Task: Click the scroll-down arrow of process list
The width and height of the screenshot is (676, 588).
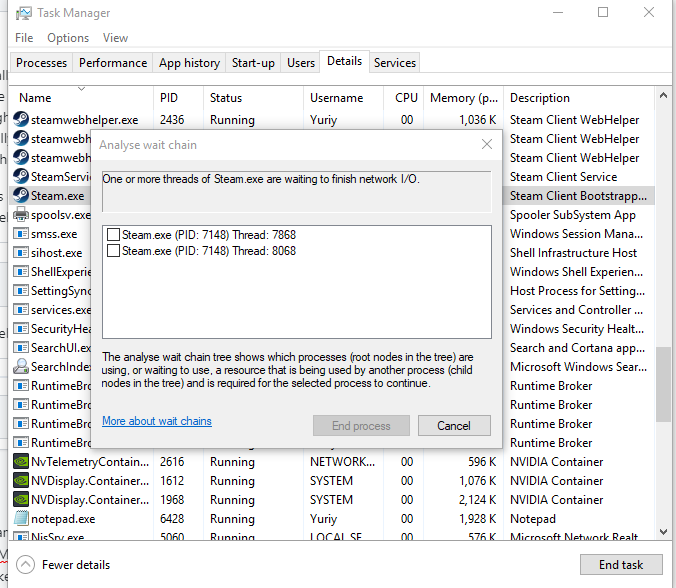Action: point(663,532)
